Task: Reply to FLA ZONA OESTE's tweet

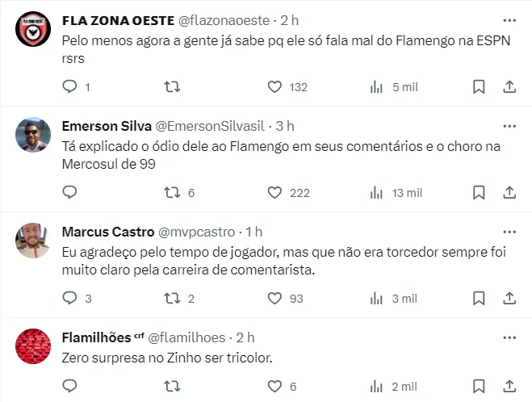Action: (70, 86)
